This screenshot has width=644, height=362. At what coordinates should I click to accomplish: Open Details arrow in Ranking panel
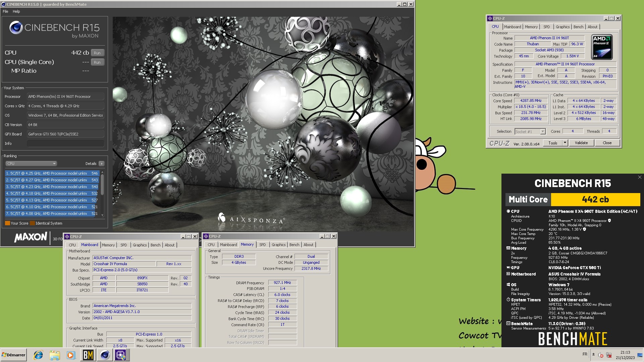pyautogui.click(x=102, y=164)
